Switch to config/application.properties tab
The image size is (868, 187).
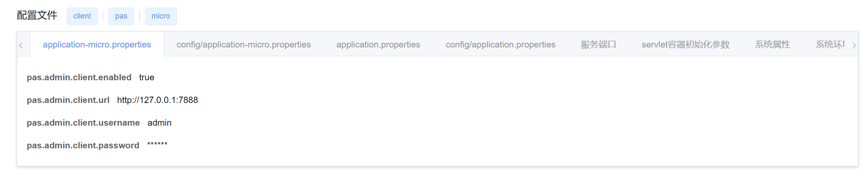500,45
